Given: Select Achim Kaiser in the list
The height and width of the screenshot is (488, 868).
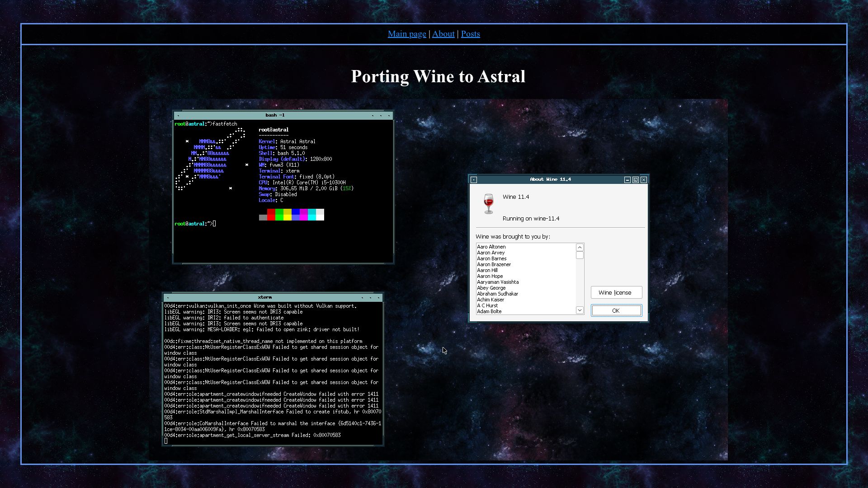Looking at the screenshot, I should click(491, 300).
